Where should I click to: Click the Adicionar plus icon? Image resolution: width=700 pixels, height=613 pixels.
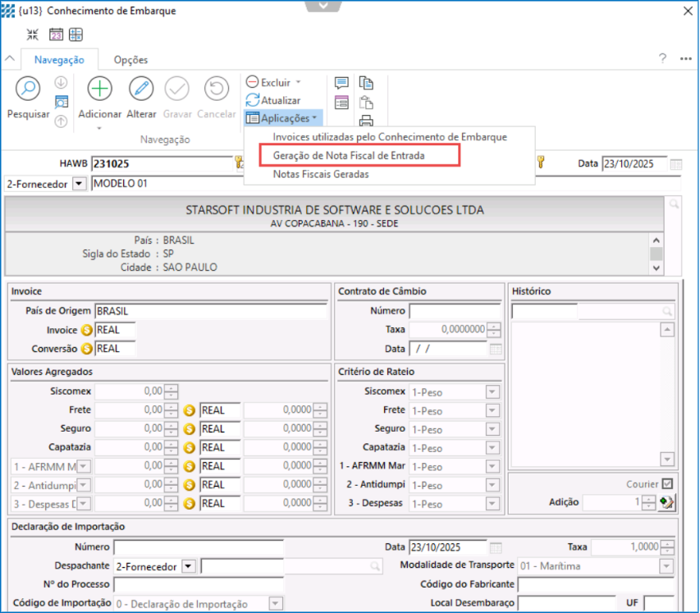click(x=99, y=89)
